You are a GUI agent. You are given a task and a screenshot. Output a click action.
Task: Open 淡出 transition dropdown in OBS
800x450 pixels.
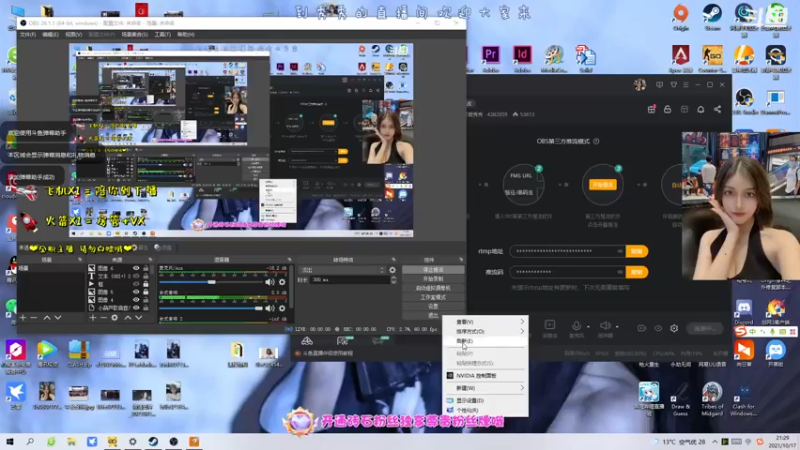343,270
